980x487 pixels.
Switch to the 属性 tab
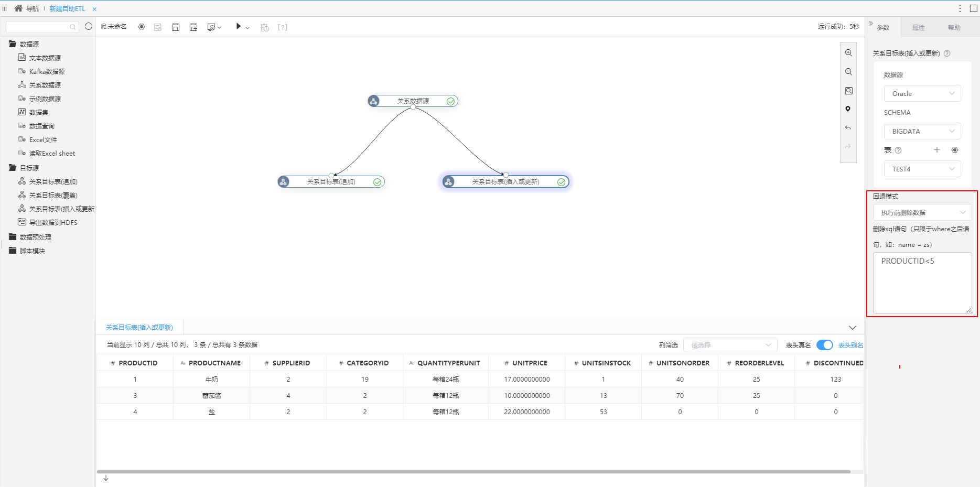click(x=919, y=28)
